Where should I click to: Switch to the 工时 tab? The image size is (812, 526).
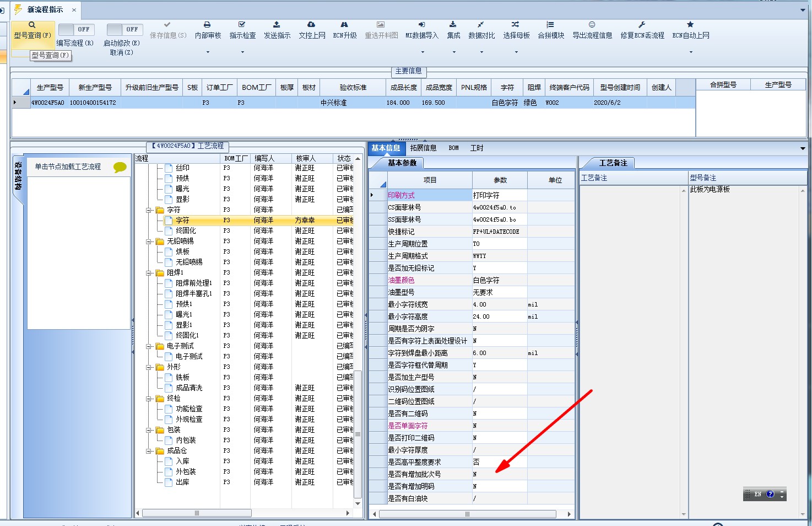point(477,148)
